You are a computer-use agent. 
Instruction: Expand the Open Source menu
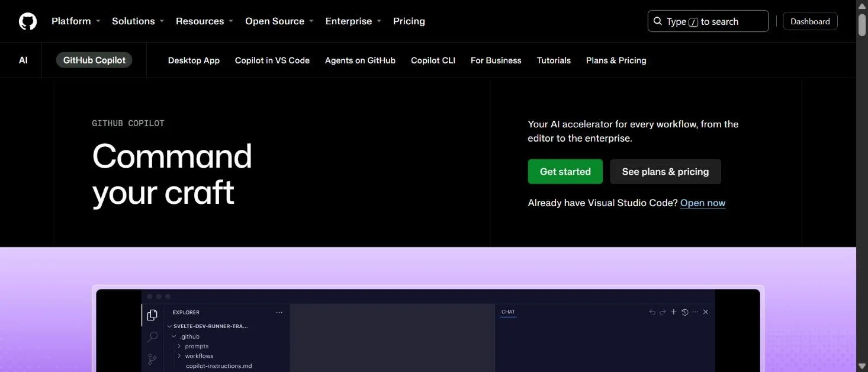coord(279,21)
